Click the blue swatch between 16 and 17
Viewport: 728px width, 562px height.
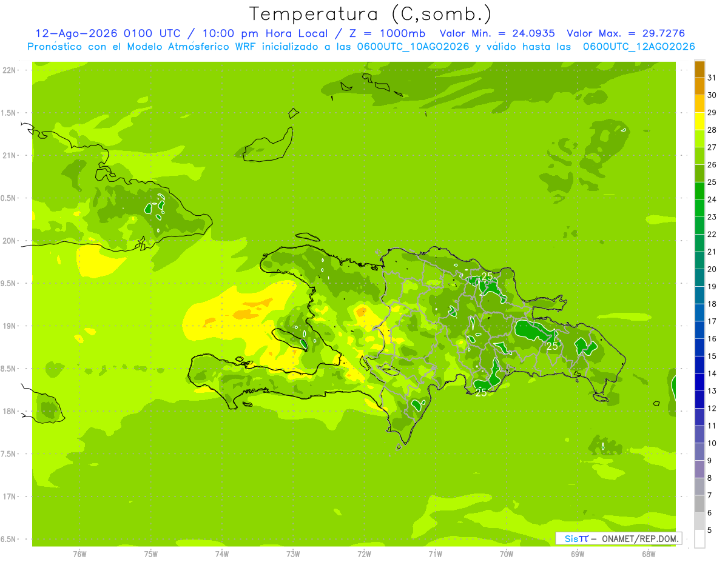coord(699,330)
